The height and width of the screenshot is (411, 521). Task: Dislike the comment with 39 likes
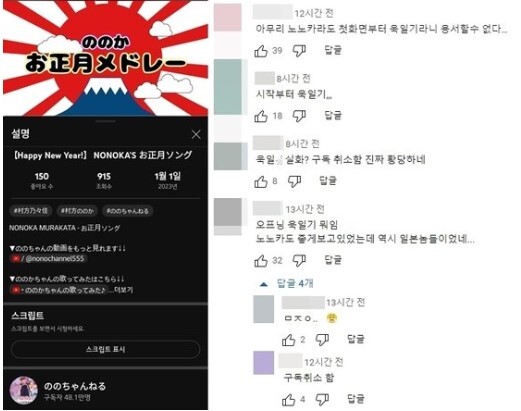(x=299, y=51)
